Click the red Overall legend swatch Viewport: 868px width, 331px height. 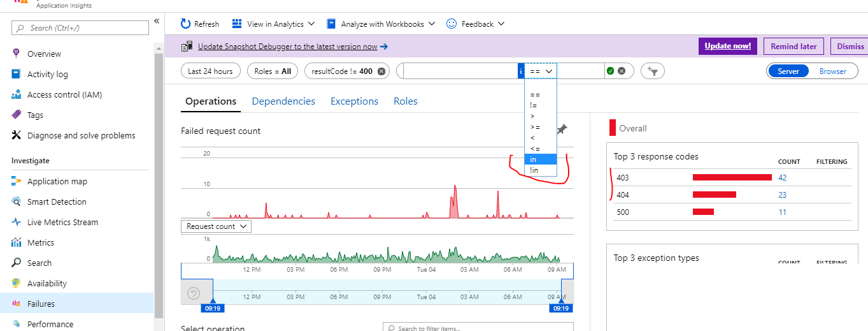613,128
